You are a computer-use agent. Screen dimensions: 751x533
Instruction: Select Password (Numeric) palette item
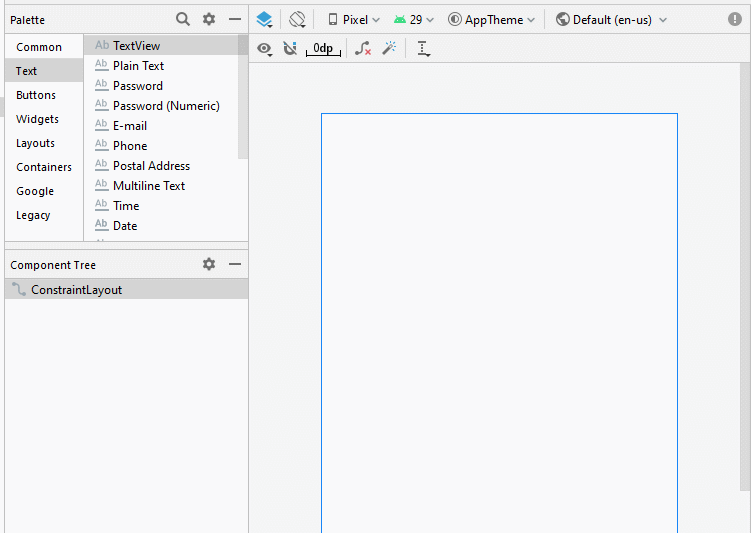coord(161,106)
